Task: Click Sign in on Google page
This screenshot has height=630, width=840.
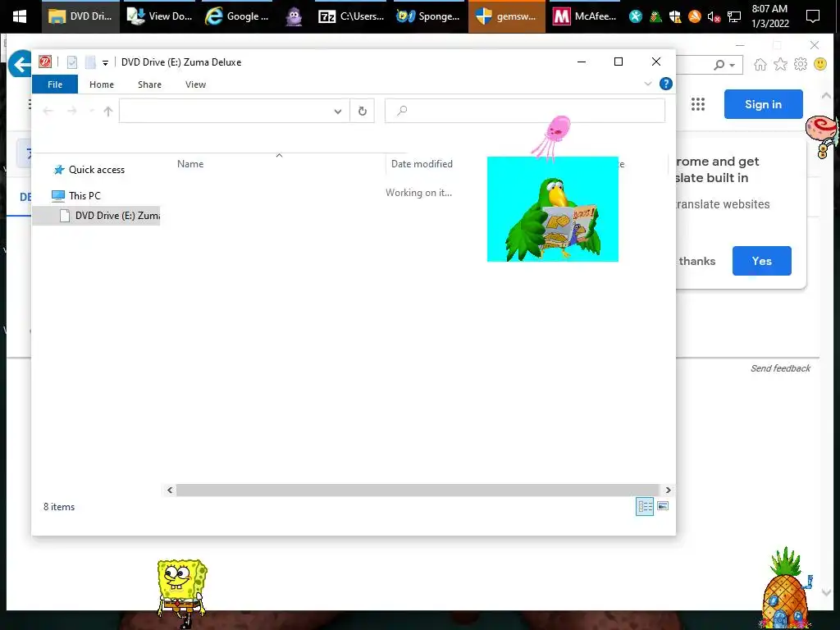Action: 764,104
